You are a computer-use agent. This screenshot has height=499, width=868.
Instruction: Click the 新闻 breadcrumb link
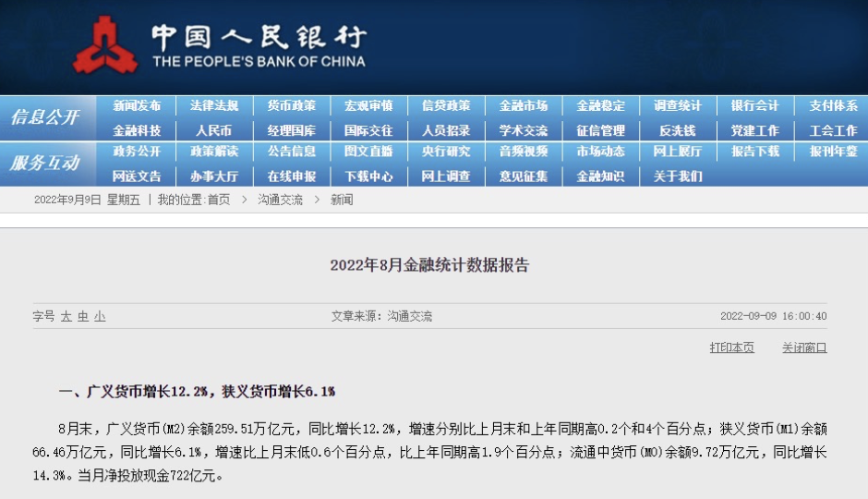point(342,200)
